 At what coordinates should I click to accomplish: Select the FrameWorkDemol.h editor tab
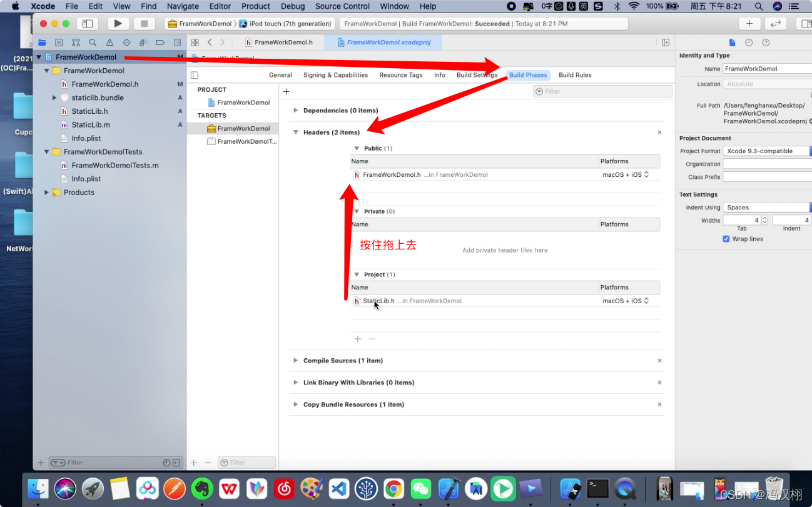pos(279,43)
